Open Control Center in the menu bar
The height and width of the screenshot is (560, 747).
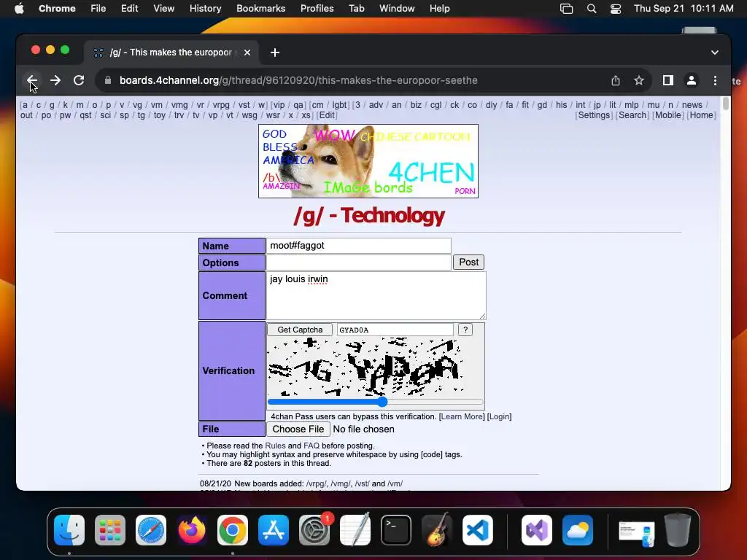[616, 9]
